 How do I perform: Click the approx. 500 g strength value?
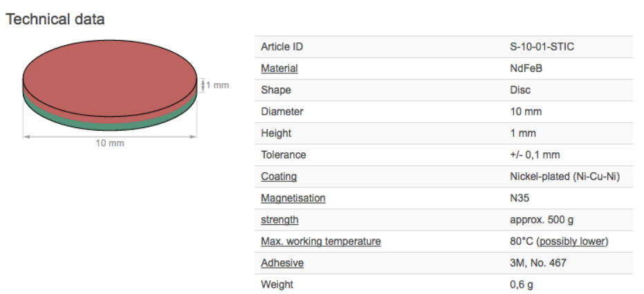[542, 220]
